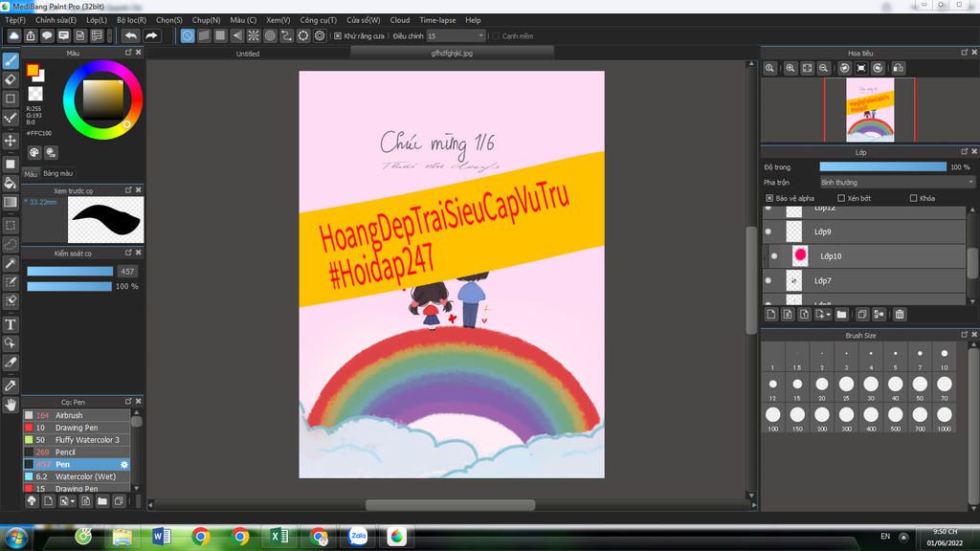The image size is (980, 551).
Task: Switch to the Untitled canvas tab
Action: point(248,54)
